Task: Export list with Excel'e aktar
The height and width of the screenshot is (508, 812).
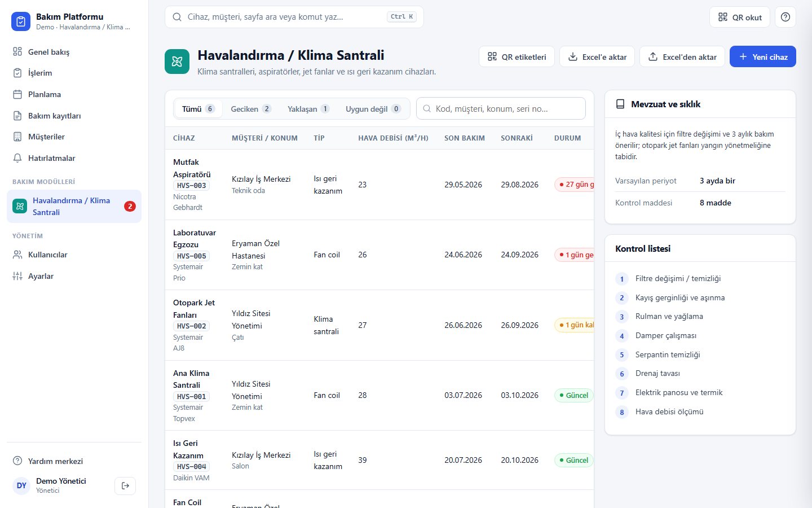Action: (597, 56)
